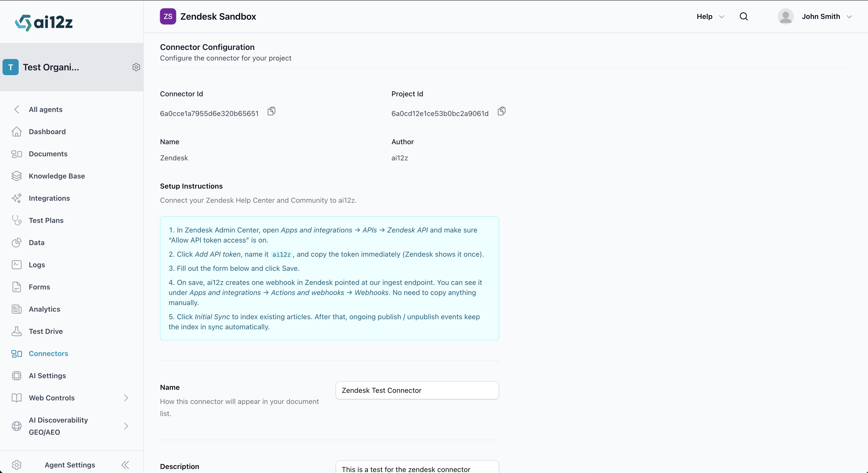Click the Setup Instructions heading

[x=192, y=186]
